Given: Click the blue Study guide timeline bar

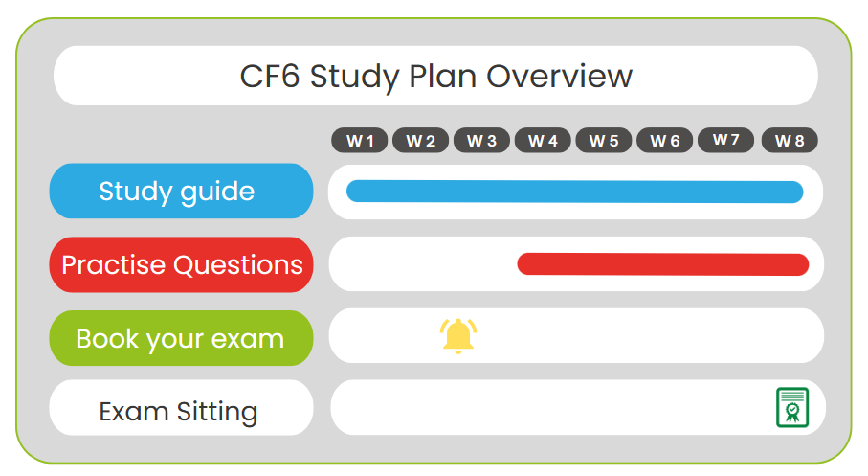Looking at the screenshot, I should click(574, 192).
